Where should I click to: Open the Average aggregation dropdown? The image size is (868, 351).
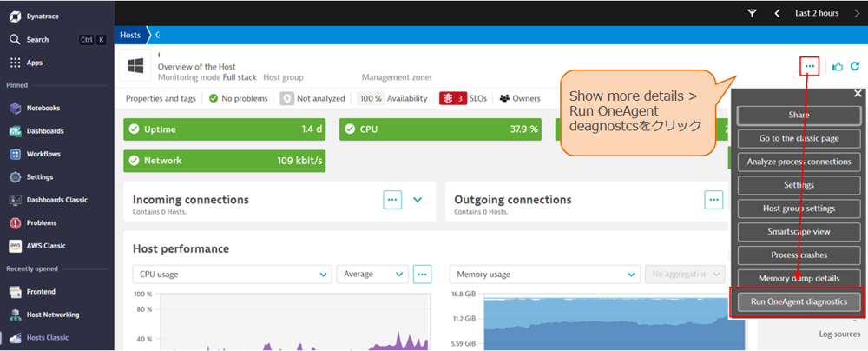(372, 274)
